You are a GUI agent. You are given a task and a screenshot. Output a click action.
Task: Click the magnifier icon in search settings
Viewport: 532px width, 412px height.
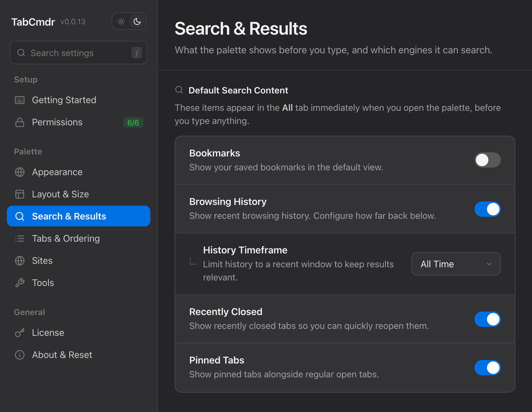point(21,53)
